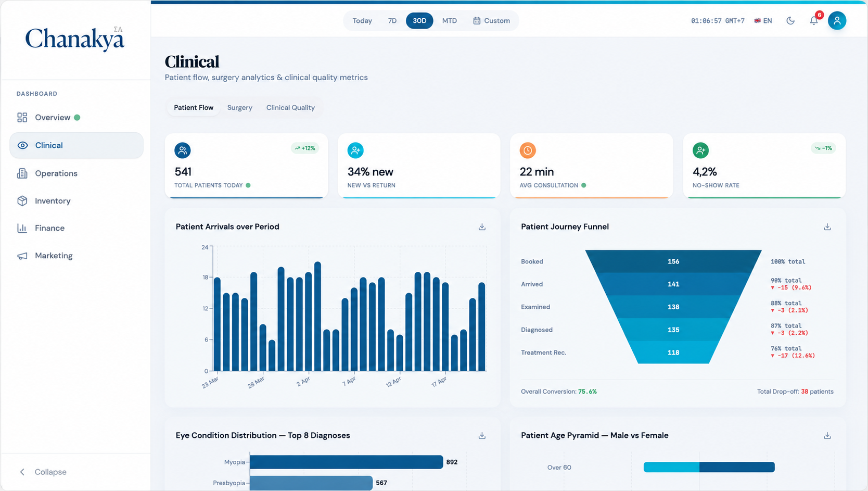
Task: Switch to the Clinical Quality tab
Action: [x=290, y=108]
